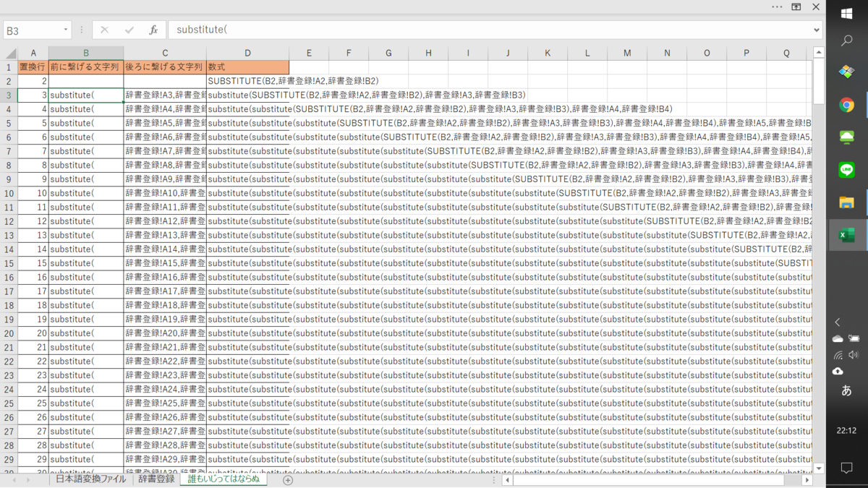Show hidden system tray icons chevron
Screen dimensions: 868x488
pos(838,322)
